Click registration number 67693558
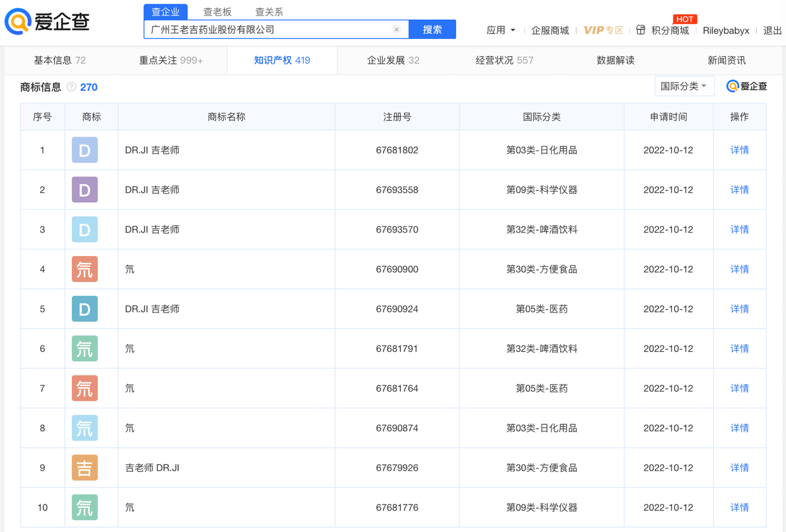Viewport: 786px width, 532px height. pyautogui.click(x=397, y=190)
